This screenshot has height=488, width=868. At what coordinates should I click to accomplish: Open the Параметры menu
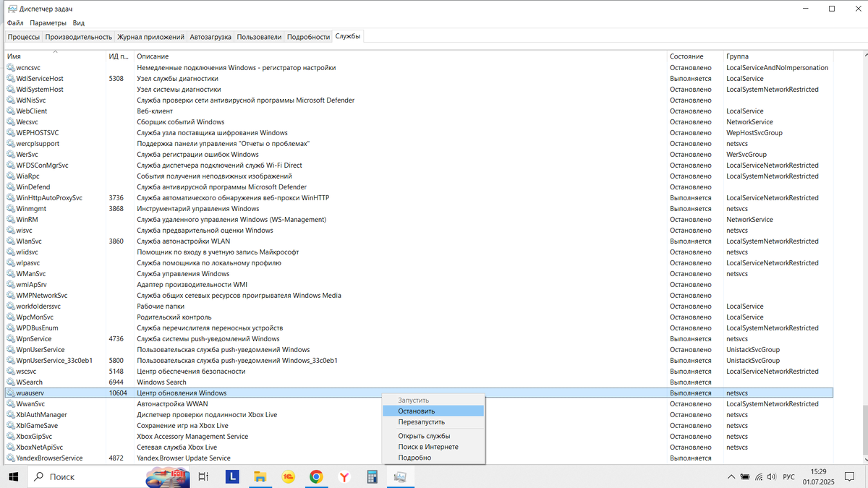click(48, 23)
